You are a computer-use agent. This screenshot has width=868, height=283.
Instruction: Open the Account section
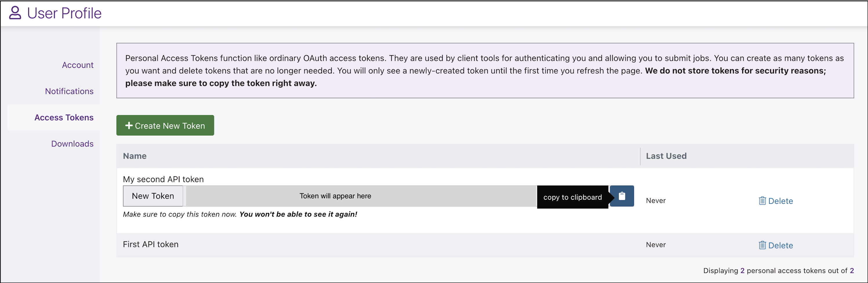pyautogui.click(x=78, y=65)
